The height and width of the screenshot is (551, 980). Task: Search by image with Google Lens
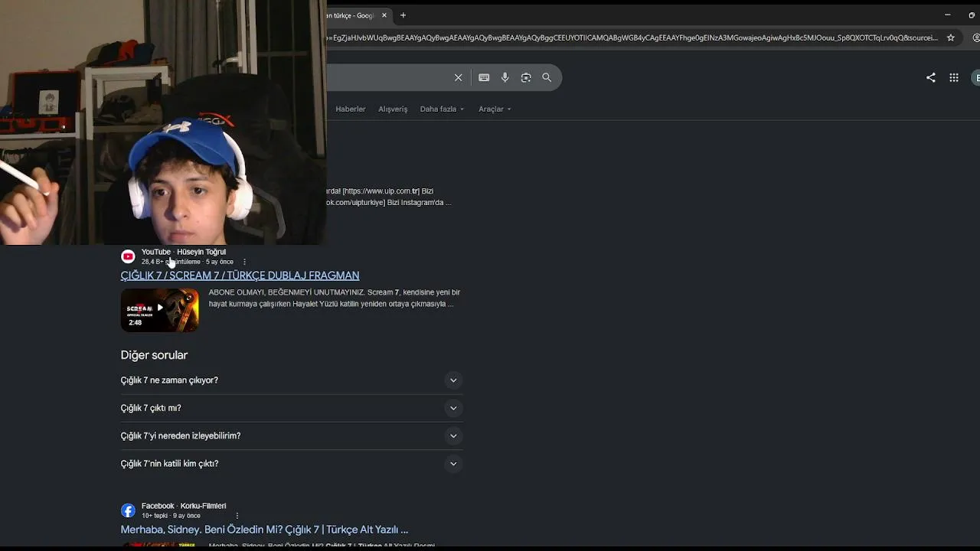click(x=526, y=77)
